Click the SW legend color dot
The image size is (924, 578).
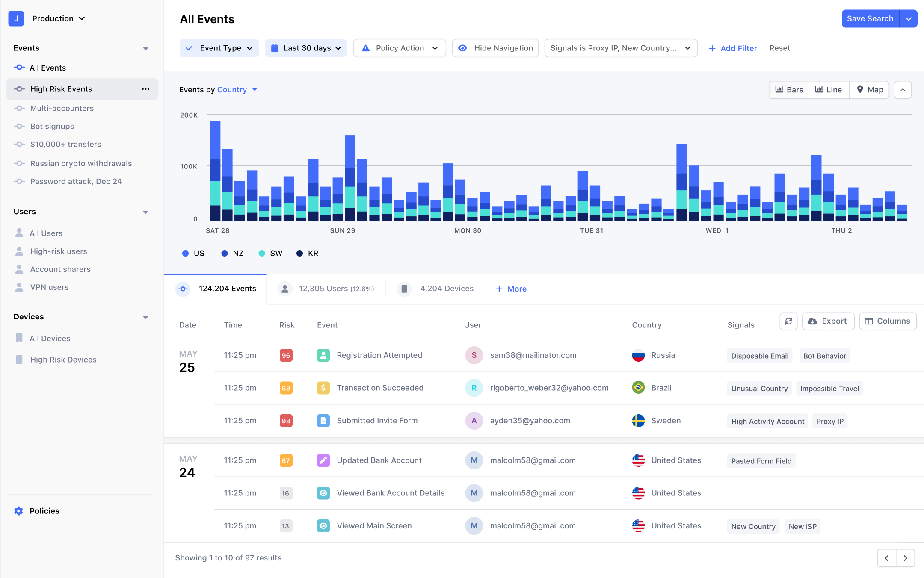262,254
